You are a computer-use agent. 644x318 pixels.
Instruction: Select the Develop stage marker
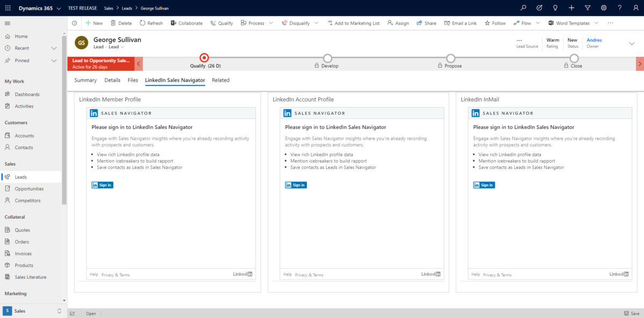(327, 58)
